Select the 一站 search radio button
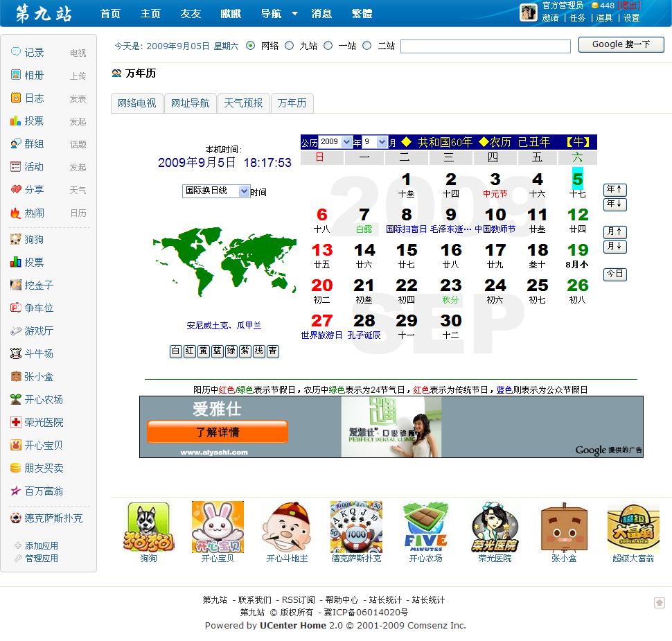 328,46
